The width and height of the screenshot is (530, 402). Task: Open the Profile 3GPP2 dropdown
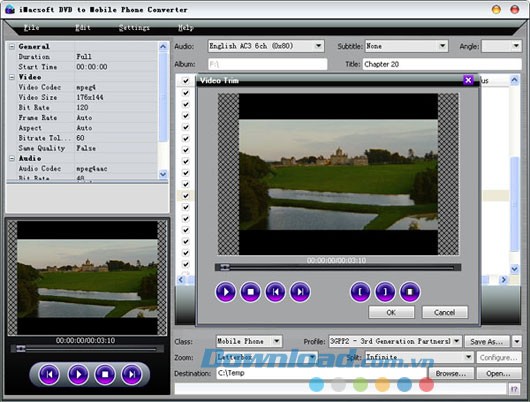coord(457,341)
